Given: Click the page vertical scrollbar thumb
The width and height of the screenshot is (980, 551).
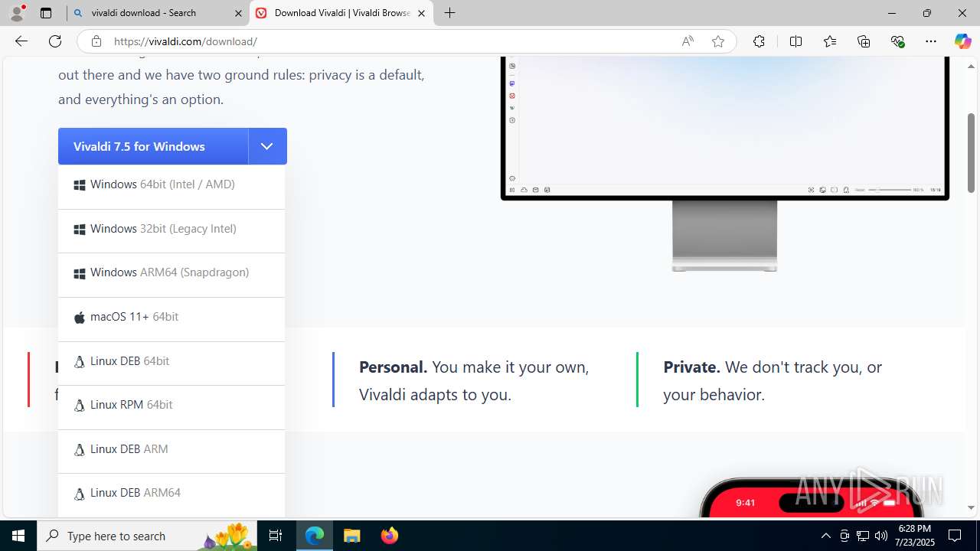Looking at the screenshot, I should point(971,153).
